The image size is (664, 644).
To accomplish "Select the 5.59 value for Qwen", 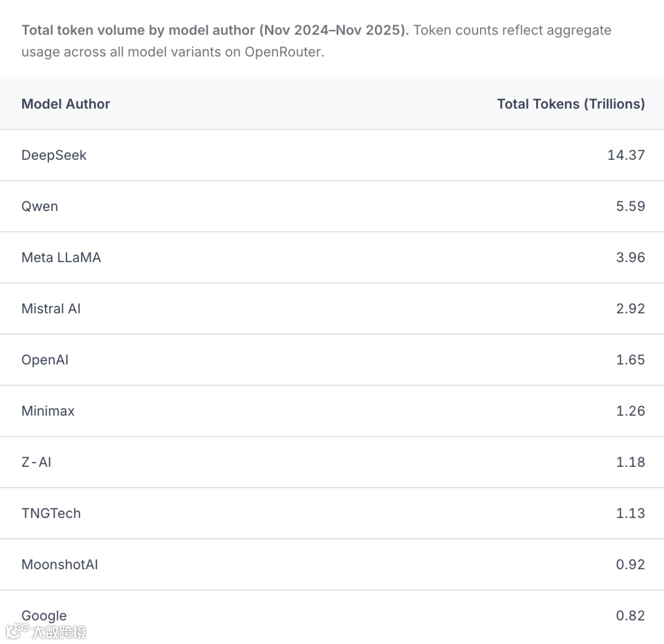I will pyautogui.click(x=630, y=206).
